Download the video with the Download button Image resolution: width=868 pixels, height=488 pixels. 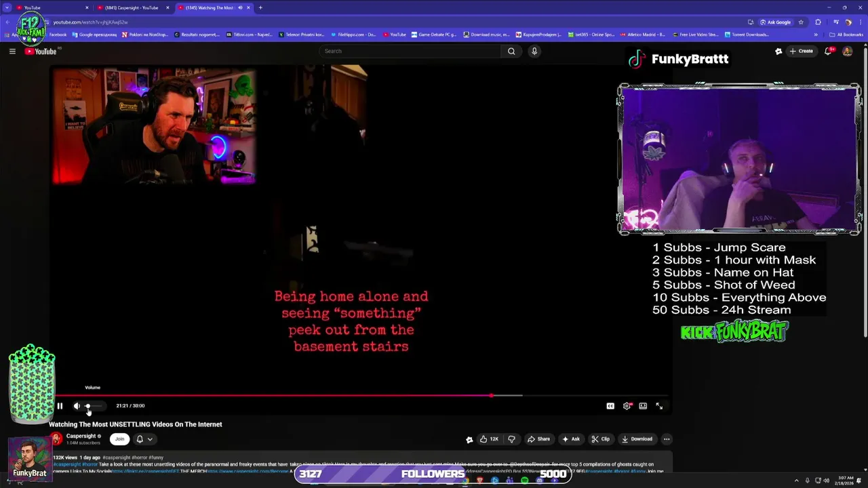point(637,439)
